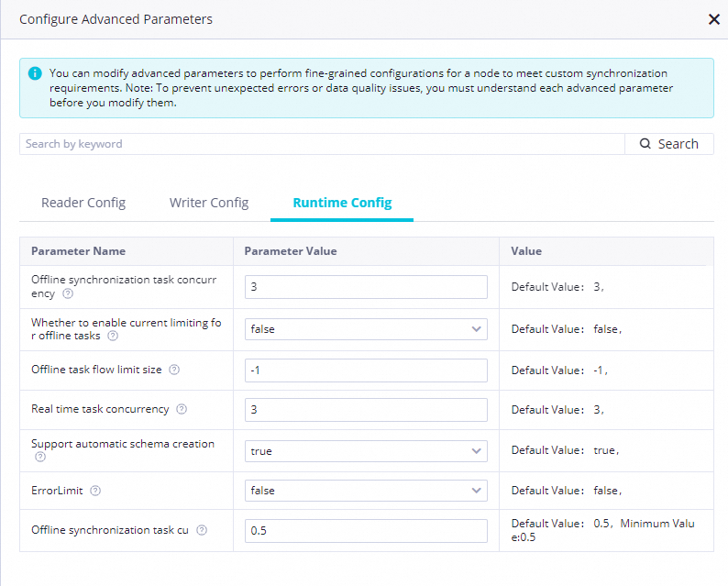Focus the Search by keyword field
The width and height of the screenshot is (728, 586).
[321, 144]
